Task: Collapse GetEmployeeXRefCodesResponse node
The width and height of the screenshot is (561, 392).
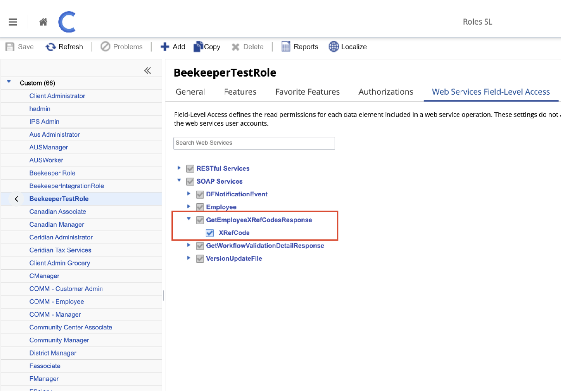Action: point(189,219)
